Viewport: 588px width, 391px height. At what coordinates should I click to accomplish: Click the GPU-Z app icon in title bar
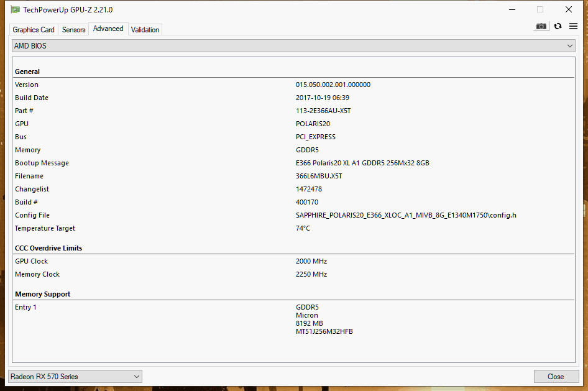click(15, 10)
